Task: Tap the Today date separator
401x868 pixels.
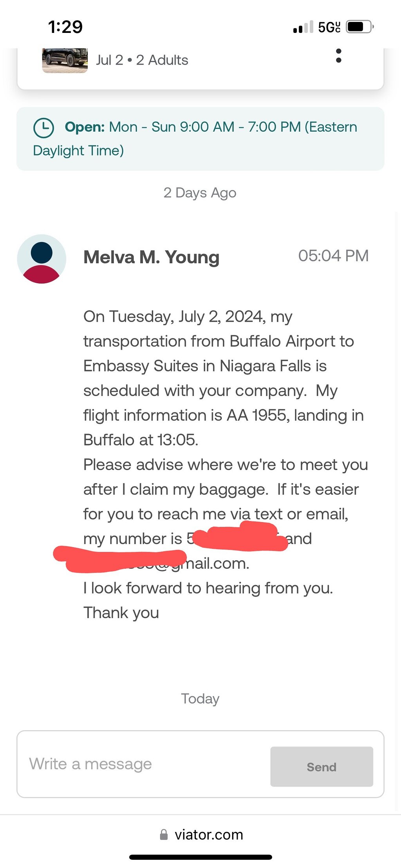Action: (x=200, y=699)
